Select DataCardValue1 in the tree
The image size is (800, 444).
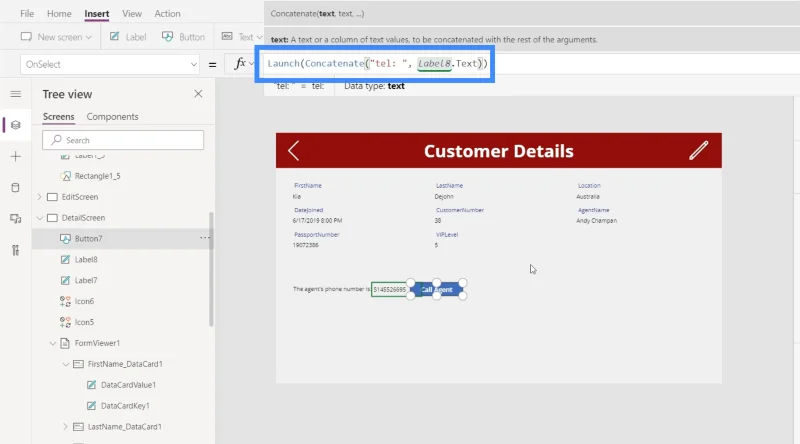pyautogui.click(x=128, y=385)
